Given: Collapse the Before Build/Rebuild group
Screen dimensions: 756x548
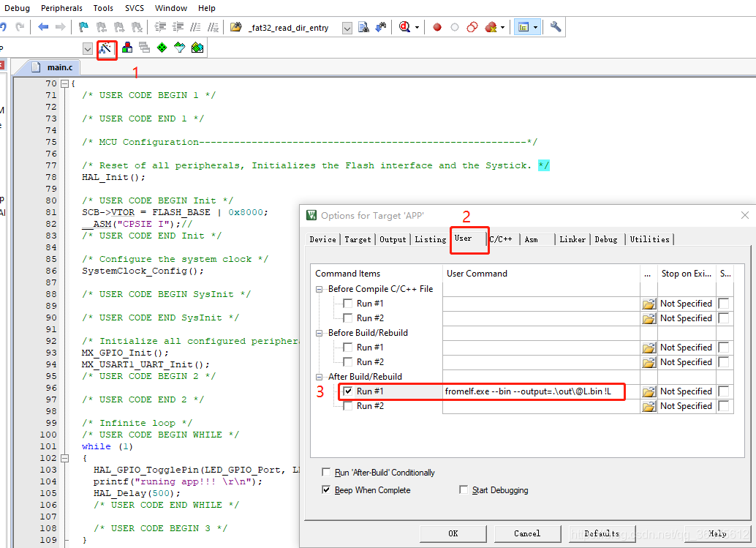Looking at the screenshot, I should (320, 333).
